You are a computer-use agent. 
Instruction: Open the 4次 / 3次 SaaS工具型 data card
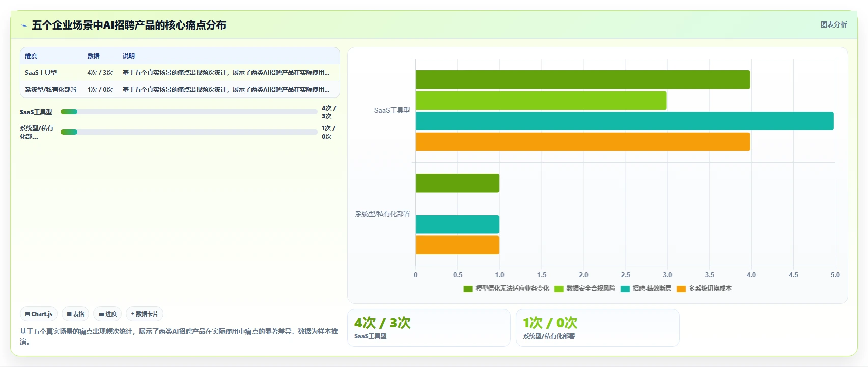coord(429,328)
